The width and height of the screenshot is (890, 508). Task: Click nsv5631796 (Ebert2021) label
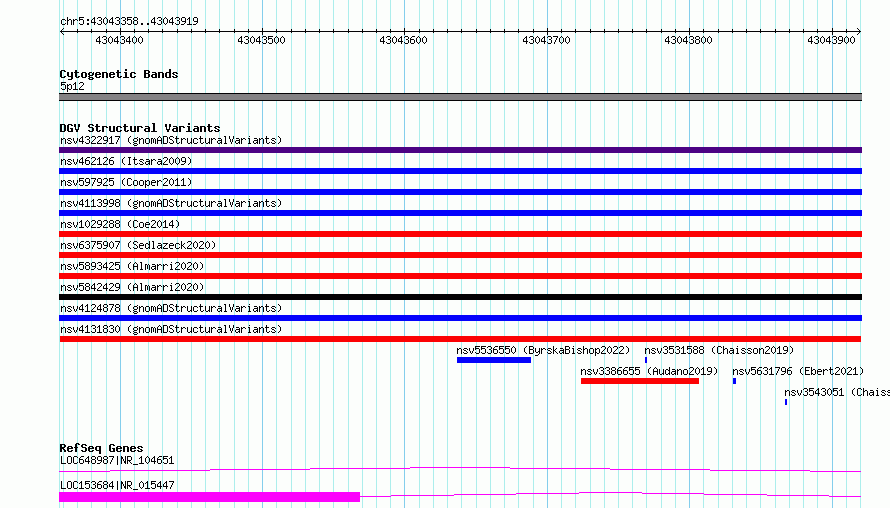pyautogui.click(x=798, y=371)
